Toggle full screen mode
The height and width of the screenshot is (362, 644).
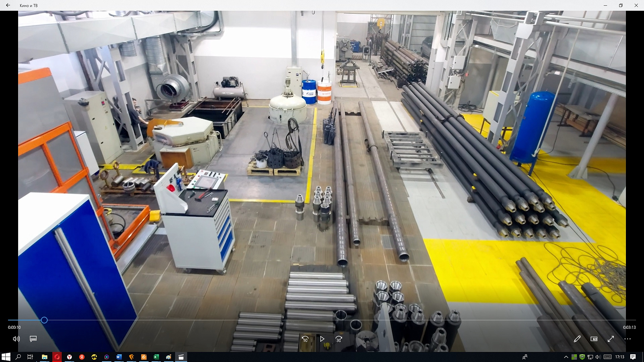[x=611, y=339]
